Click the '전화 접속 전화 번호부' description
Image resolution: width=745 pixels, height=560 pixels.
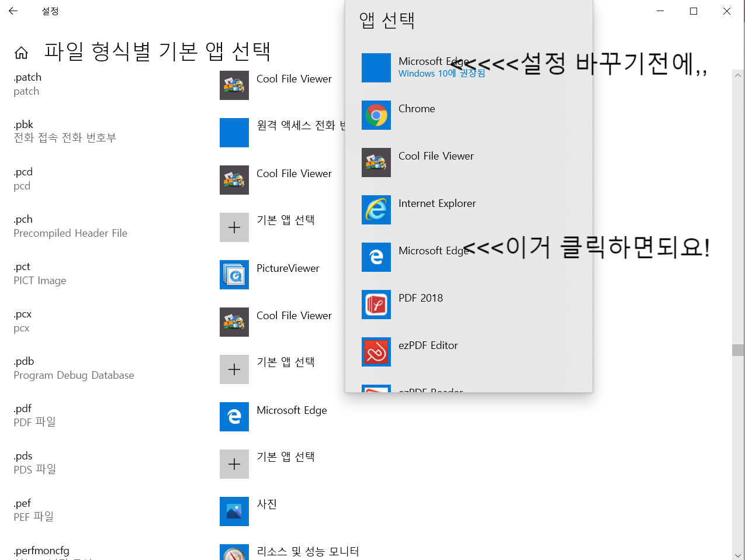65,138
